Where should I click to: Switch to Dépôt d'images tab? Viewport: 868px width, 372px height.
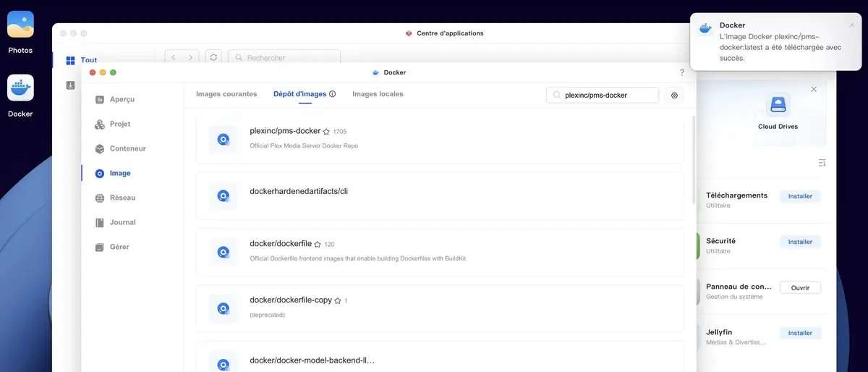point(300,94)
